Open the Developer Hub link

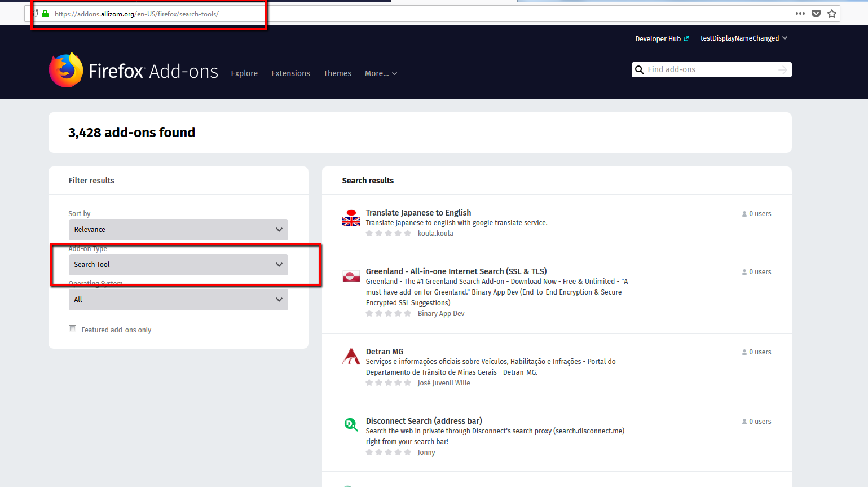[x=662, y=39]
